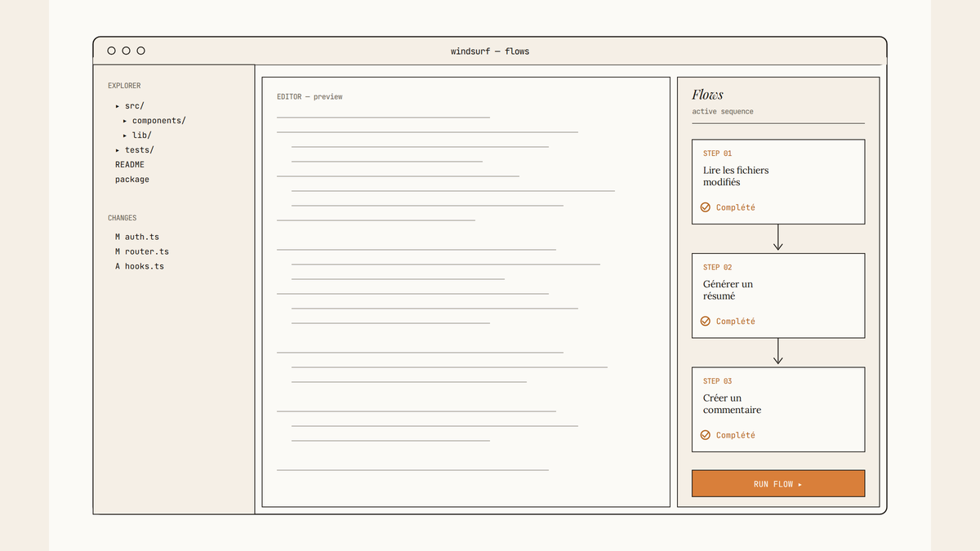Click the EXPLORER section header
Screen dimensions: 980x551
[x=124, y=86]
